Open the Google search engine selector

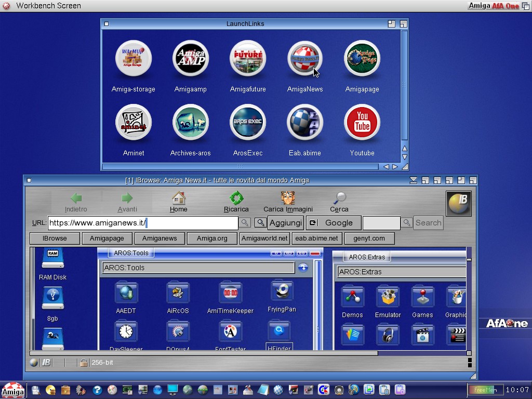(x=334, y=223)
